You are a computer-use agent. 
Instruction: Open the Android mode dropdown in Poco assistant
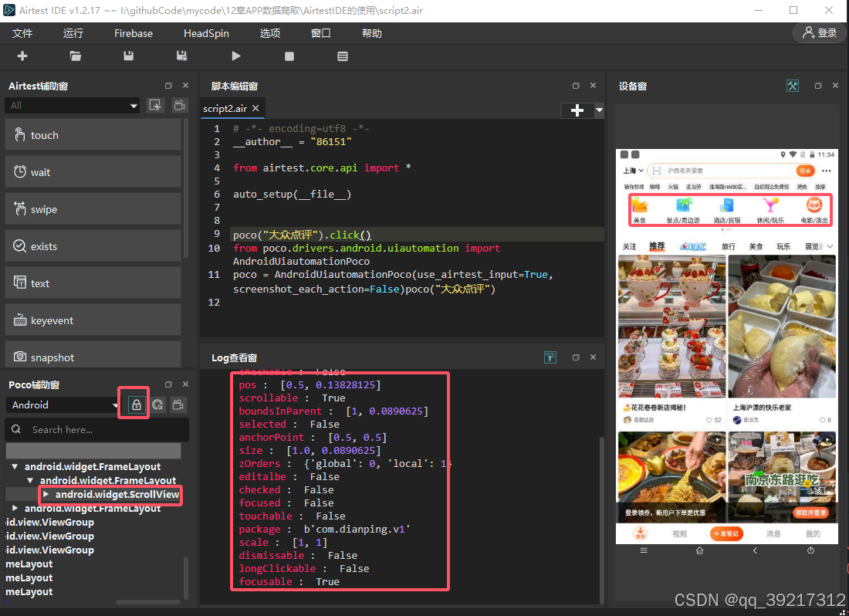[63, 405]
